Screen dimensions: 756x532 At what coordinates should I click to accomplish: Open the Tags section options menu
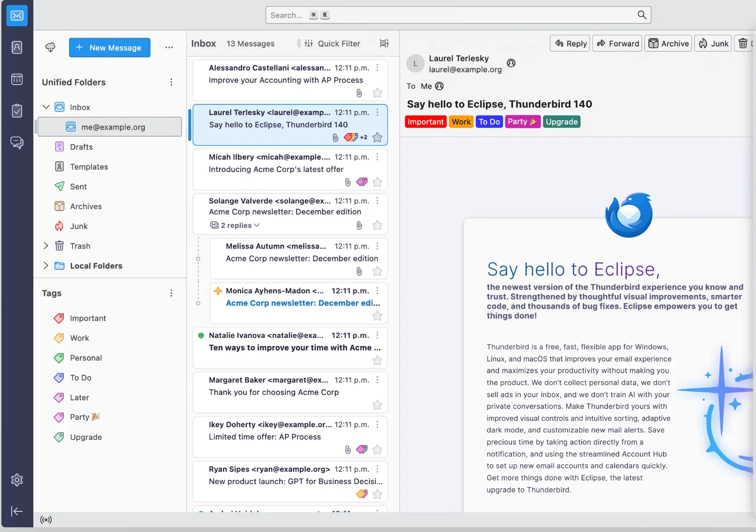tap(171, 293)
